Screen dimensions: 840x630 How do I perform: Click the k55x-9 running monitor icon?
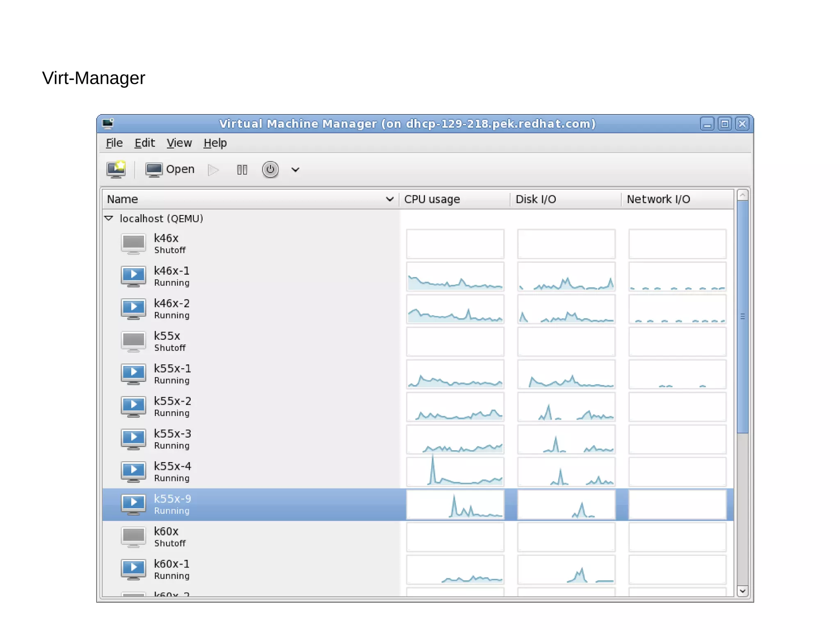pyautogui.click(x=133, y=504)
